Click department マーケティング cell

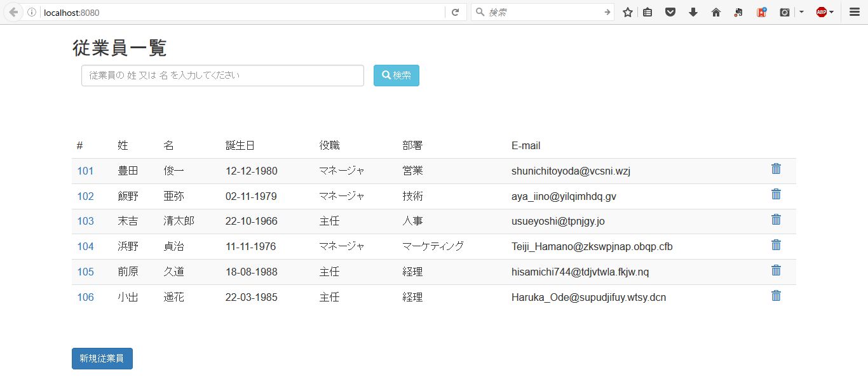click(433, 246)
